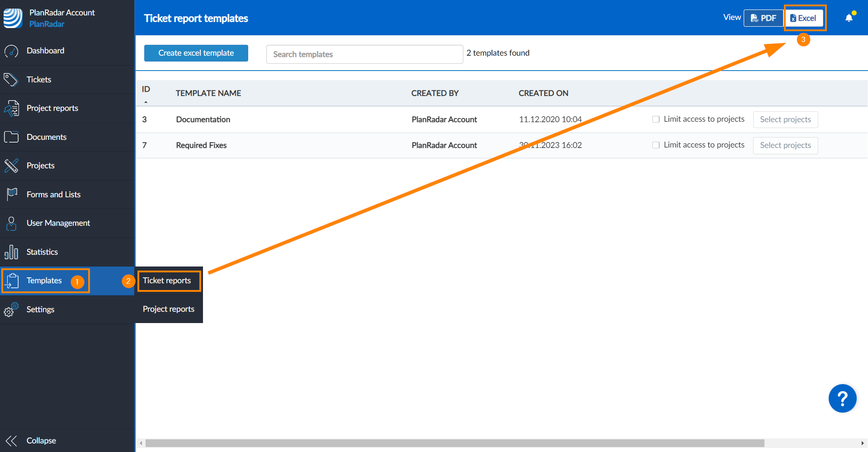The image size is (868, 452).
Task: Open the Dashboard gauge icon
Action: 11,51
